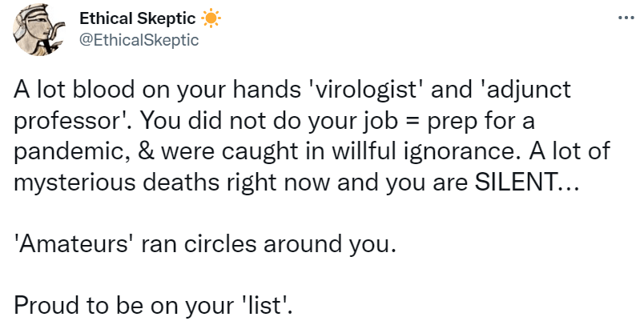This screenshot has height=329, width=644.
Task: Click the word Proud in the last line
Action: (x=42, y=306)
